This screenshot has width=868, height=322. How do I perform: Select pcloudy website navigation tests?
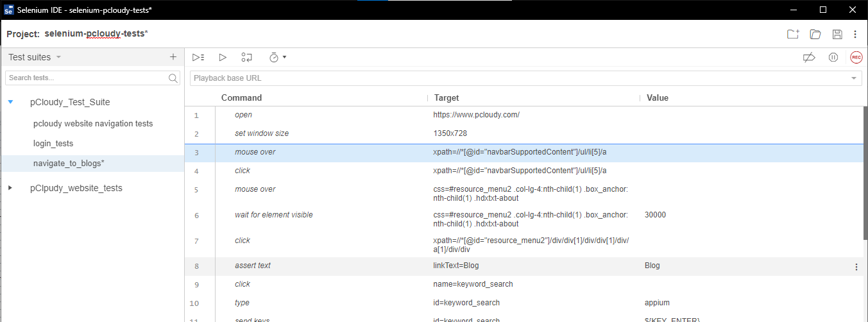pos(93,123)
